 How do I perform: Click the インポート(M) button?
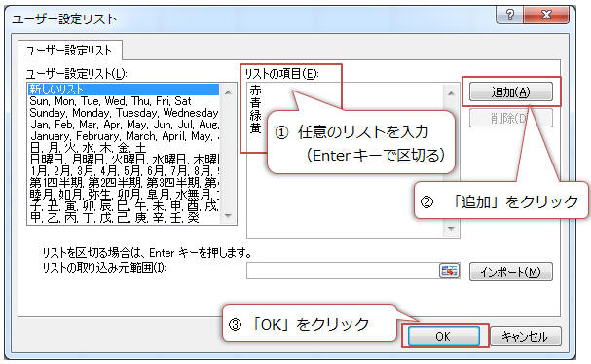point(511,272)
